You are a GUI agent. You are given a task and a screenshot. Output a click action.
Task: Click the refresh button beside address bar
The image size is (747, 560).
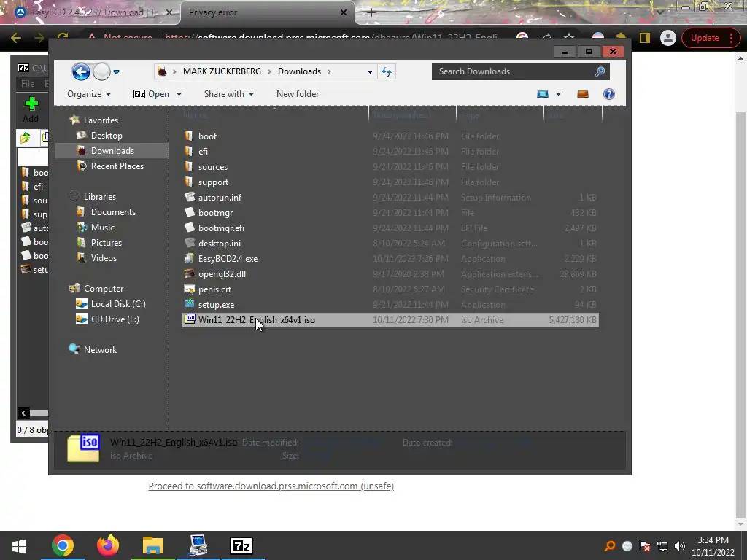click(387, 71)
